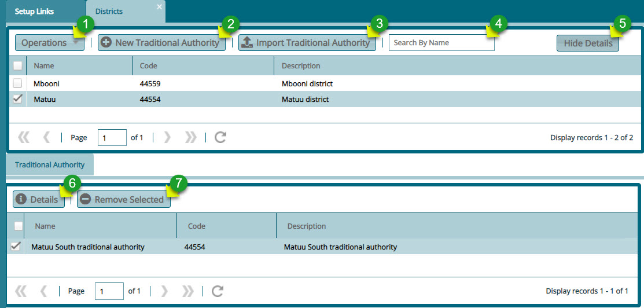Toggle the Mbooni row checkbox
Screen dimensions: 644x308
click(17, 83)
